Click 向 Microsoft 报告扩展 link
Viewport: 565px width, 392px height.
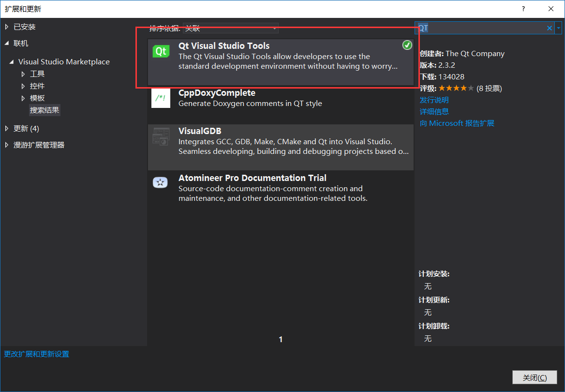click(x=457, y=123)
